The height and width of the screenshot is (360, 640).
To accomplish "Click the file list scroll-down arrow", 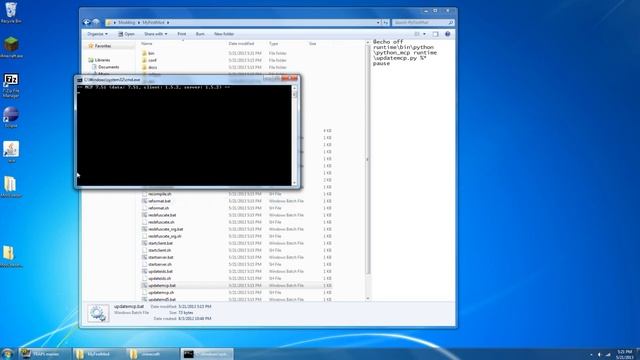I will [x=368, y=298].
